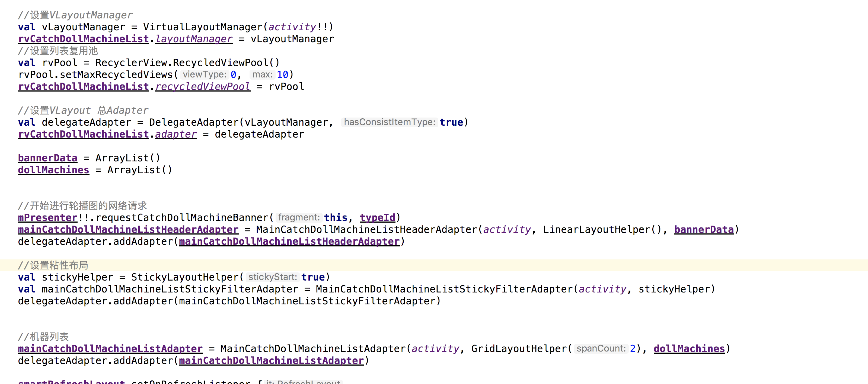Viewport: 868px width, 384px height.
Task: Click RecycledViewPool constructor call
Action: pos(220,63)
